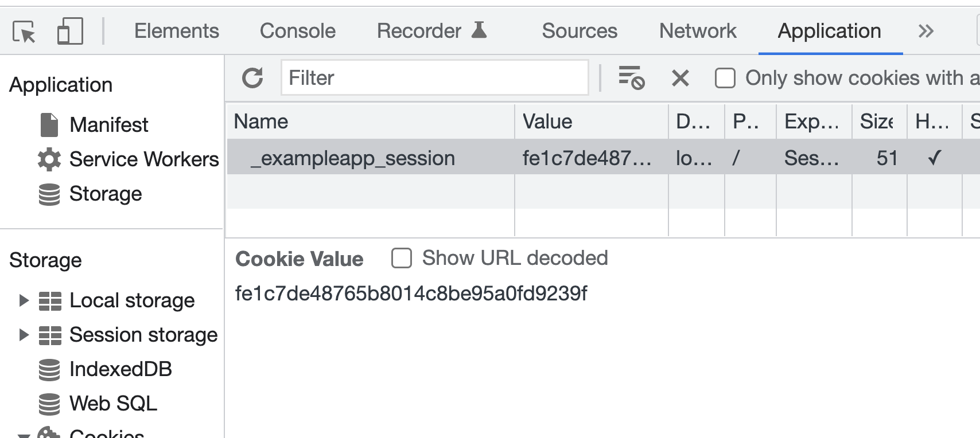Enable the Only show cookies checkbox

pos(725,78)
